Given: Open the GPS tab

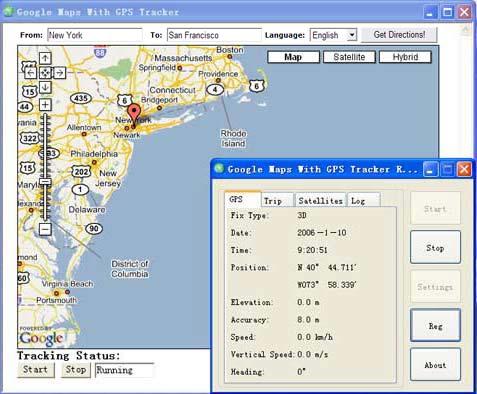Looking at the screenshot, I should tap(243, 199).
